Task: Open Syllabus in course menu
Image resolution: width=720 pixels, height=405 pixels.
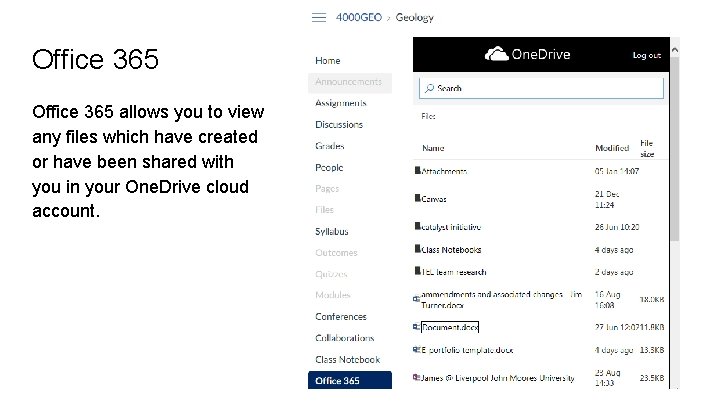Action: point(332,231)
